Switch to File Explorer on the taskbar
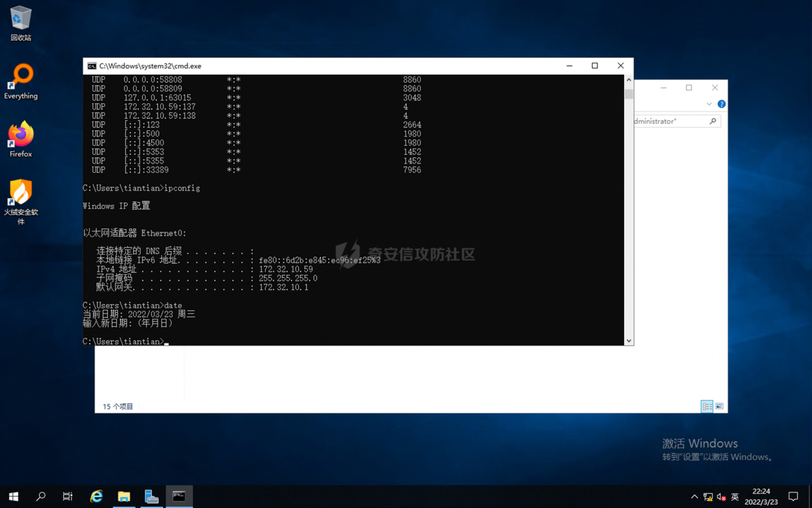This screenshot has height=508, width=812. coord(124,496)
